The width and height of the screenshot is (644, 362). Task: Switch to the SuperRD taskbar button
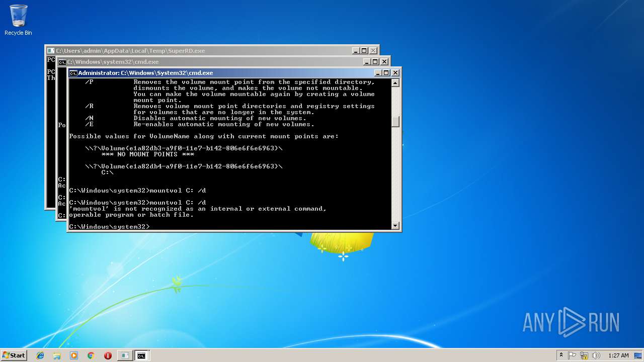124,355
